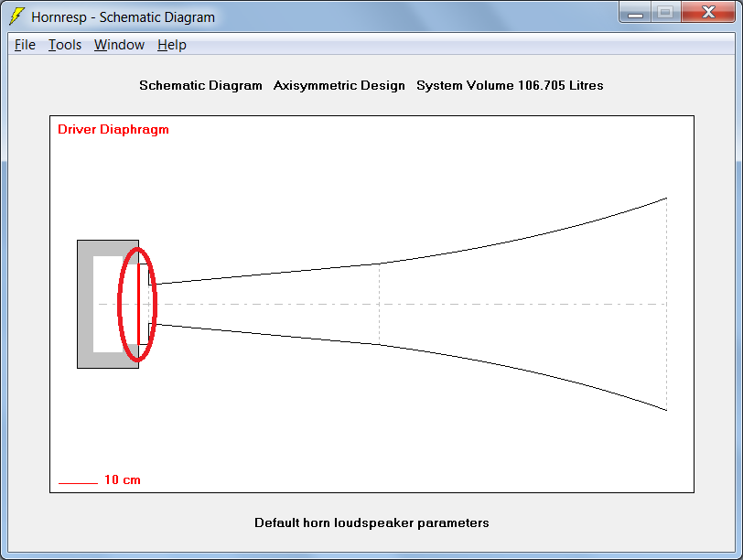Click 'Default horn loudspeaker parameters' caption
The image size is (743, 560).
371,522
